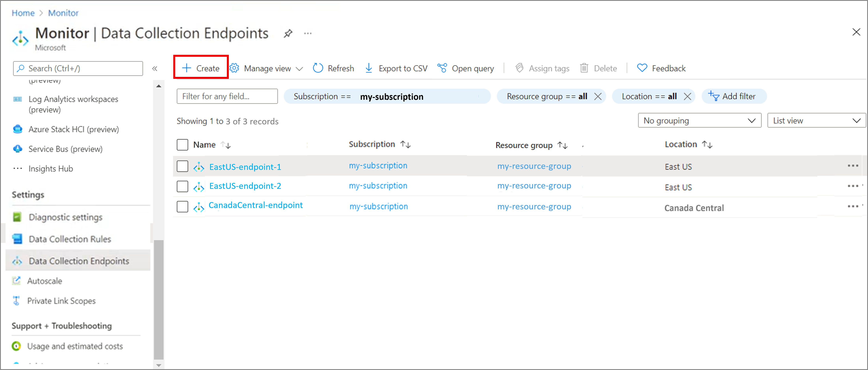The width and height of the screenshot is (868, 370).
Task: Click the Export to CSV download icon
Action: (369, 68)
